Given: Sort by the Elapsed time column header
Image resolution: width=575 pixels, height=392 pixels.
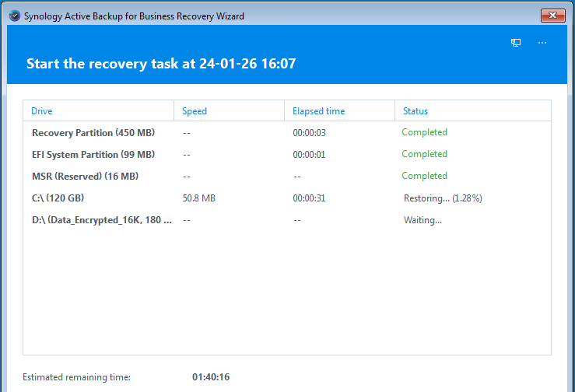Looking at the screenshot, I should click(x=339, y=110).
